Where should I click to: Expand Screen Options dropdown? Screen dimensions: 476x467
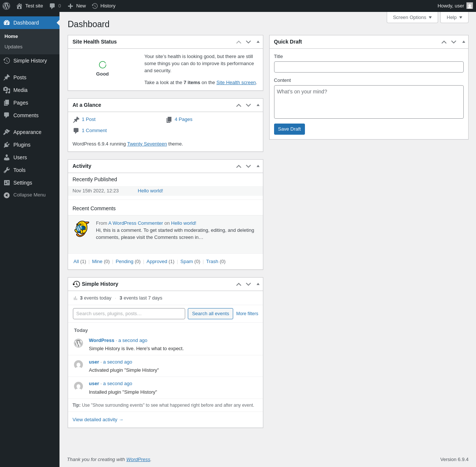(412, 17)
